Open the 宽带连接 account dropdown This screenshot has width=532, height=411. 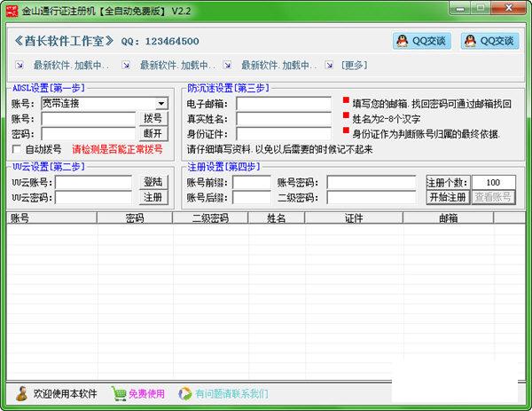point(160,104)
